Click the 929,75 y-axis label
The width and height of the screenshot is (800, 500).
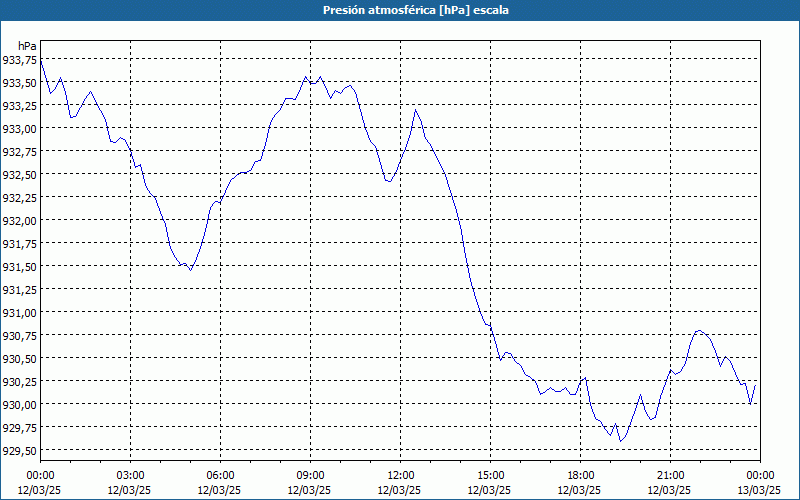click(x=19, y=428)
